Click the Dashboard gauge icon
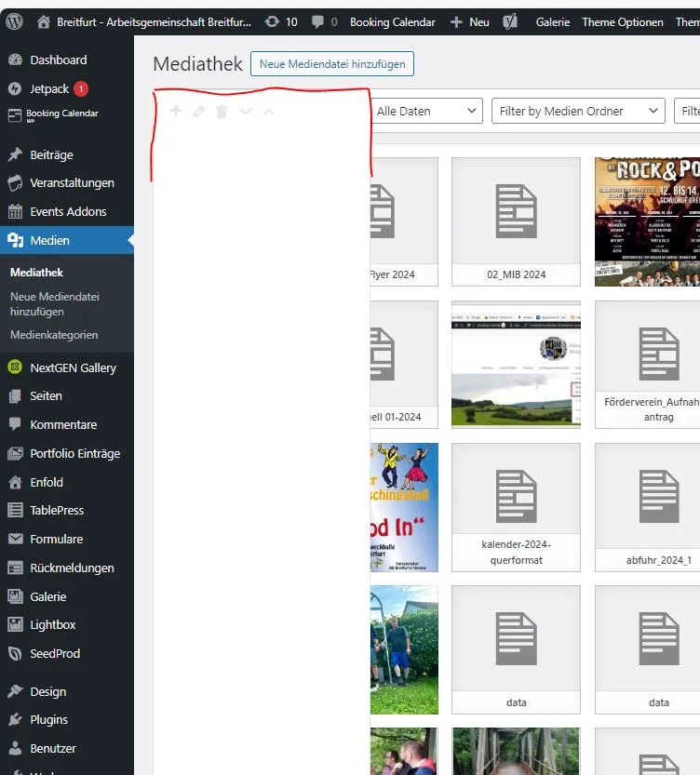Screen dimensions: 700x775 pyautogui.click(x=15, y=60)
